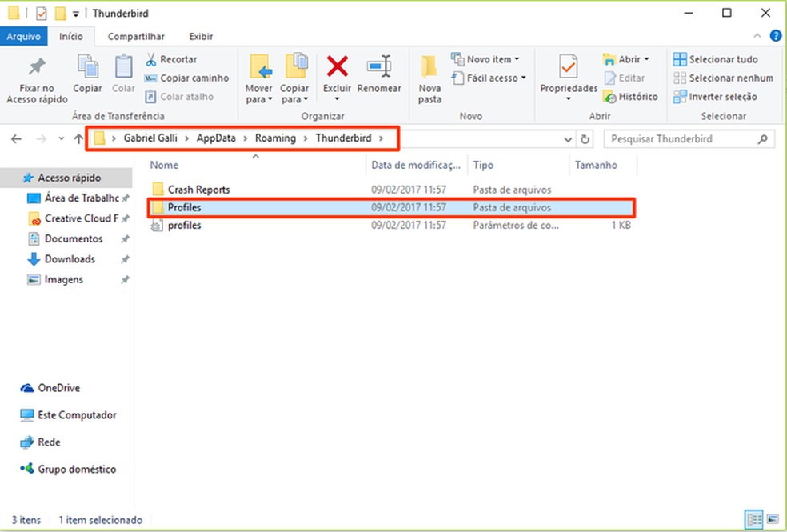This screenshot has width=787, height=532.
Task: Create a Nova pasta
Action: pos(429,79)
